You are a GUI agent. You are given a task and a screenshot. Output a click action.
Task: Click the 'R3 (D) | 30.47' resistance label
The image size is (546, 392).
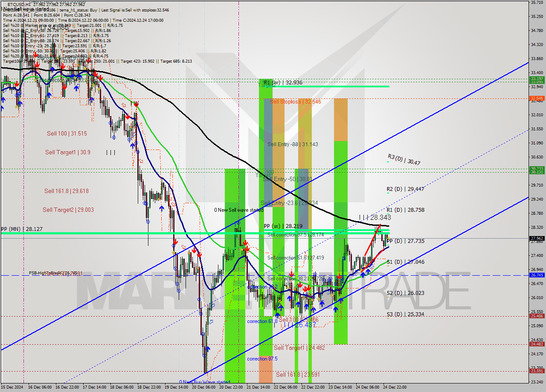404,160
